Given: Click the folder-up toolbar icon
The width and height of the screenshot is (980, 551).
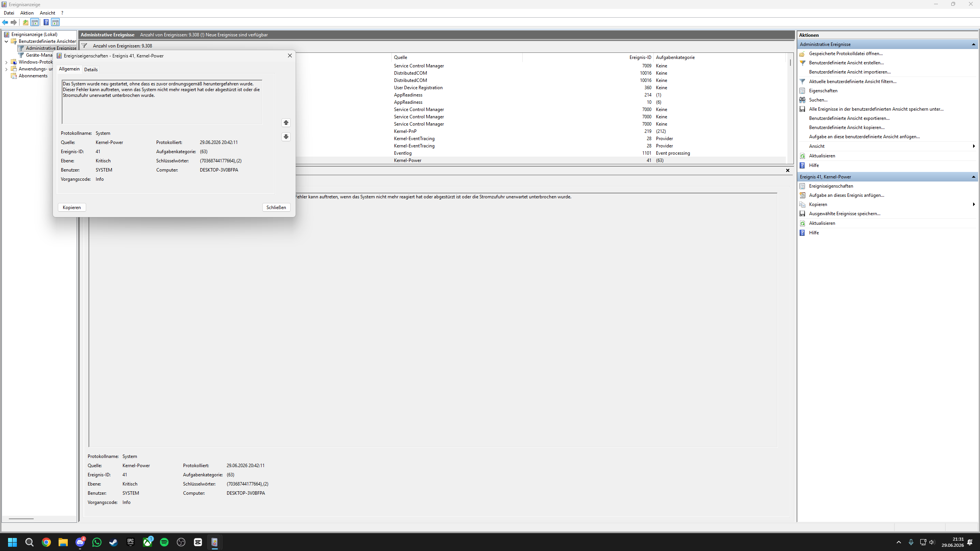Looking at the screenshot, I should pyautogui.click(x=25, y=22).
